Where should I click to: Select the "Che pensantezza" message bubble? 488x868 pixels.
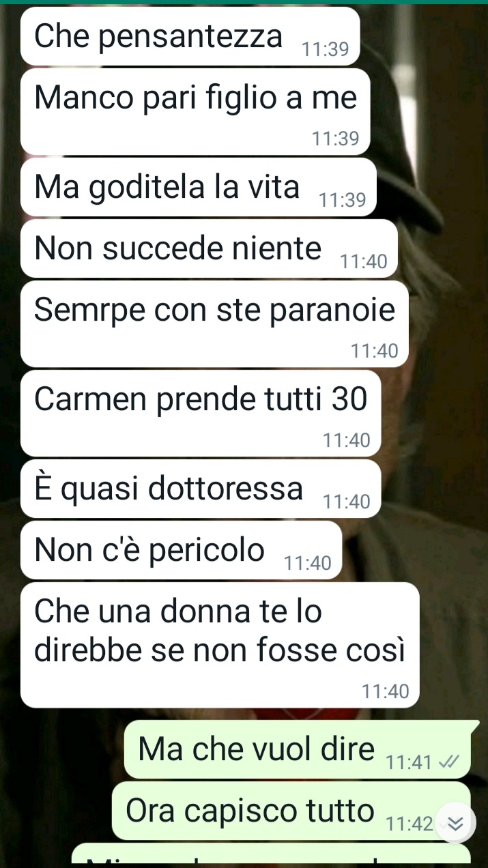point(190,36)
